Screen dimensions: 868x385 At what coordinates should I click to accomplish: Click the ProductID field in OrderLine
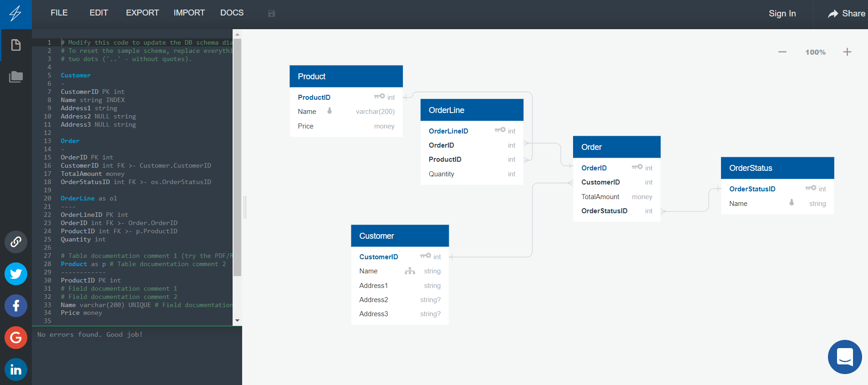472,159
